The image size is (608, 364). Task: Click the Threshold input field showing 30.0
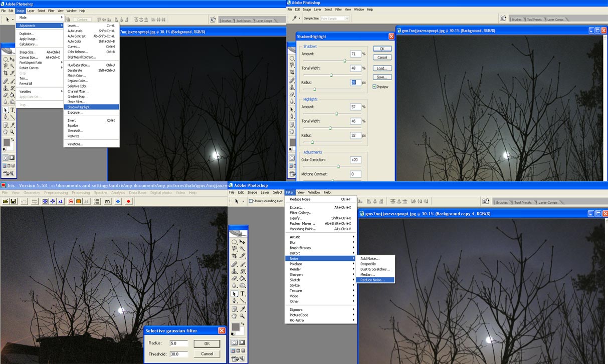(x=178, y=354)
